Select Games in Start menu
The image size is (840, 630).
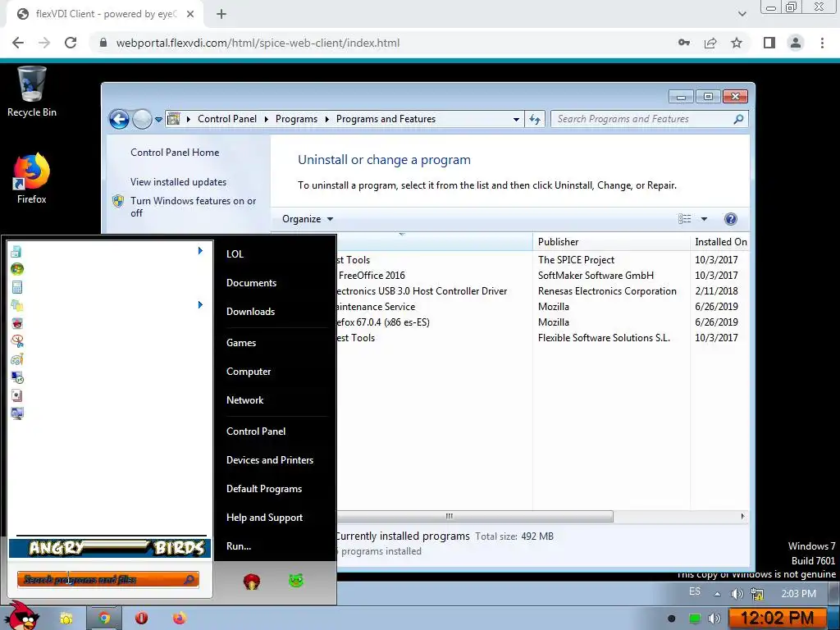241,343
